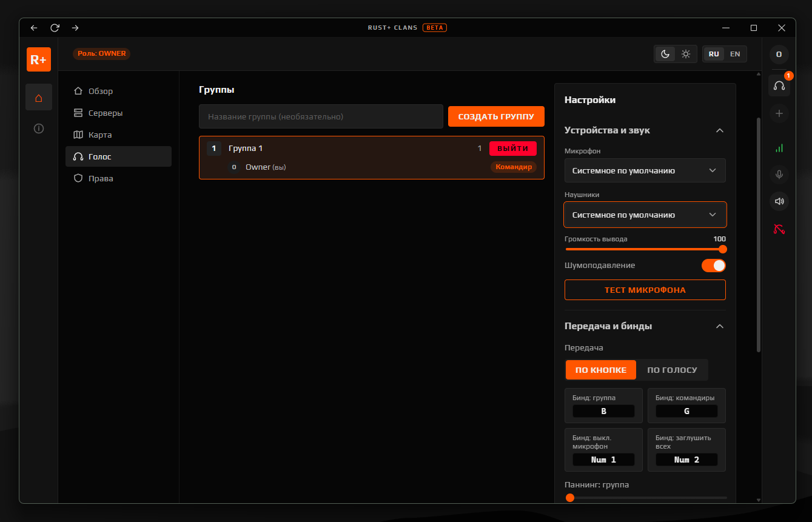Click the R+ logo icon

(39, 59)
